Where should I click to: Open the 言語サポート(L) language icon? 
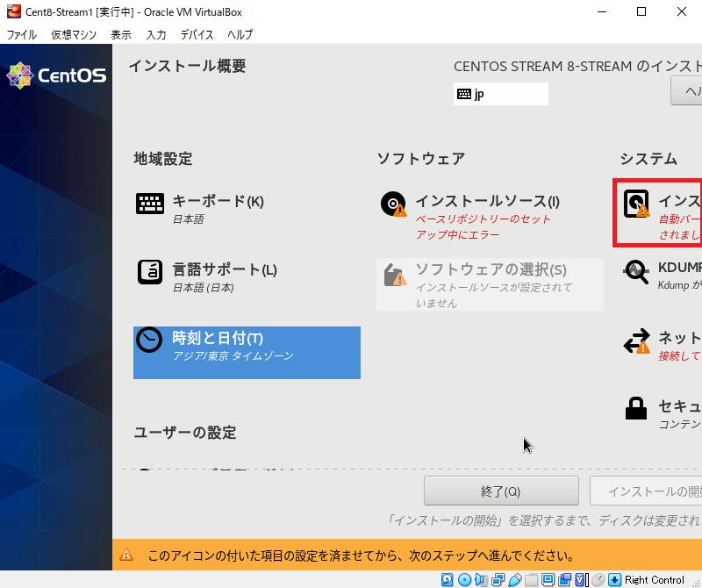pyautogui.click(x=150, y=272)
